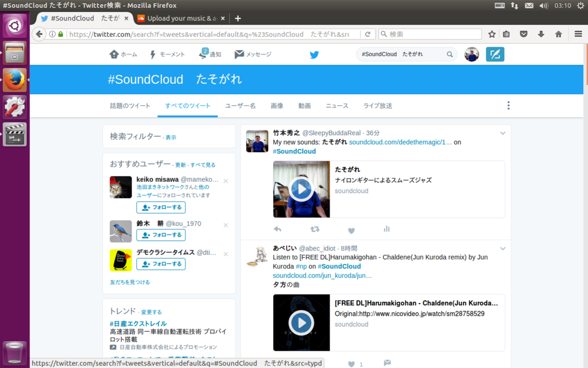Follow 鈴木 耕 @kou_1970
The image size is (588, 368).
click(x=161, y=235)
